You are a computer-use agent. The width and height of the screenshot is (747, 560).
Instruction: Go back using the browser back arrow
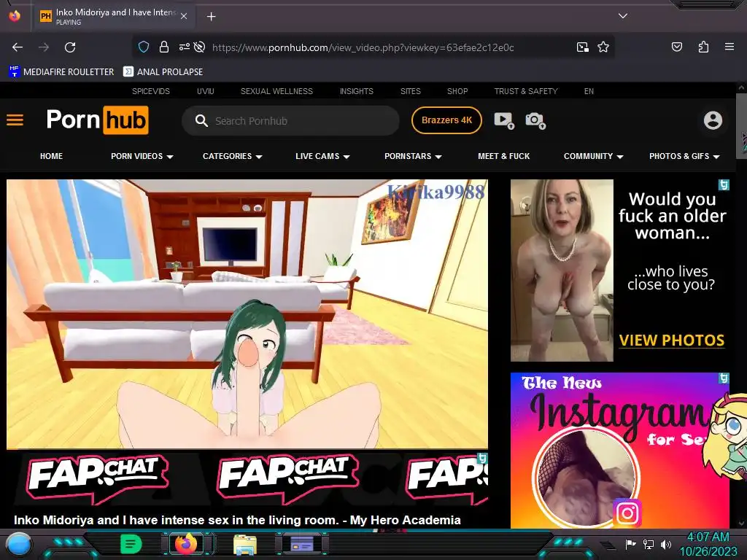[18, 47]
